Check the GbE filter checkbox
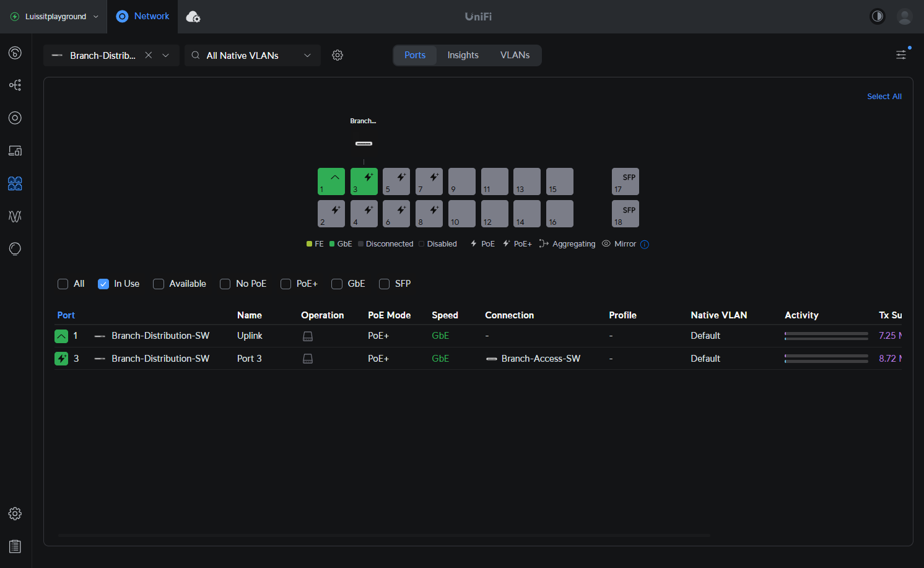The width and height of the screenshot is (924, 568). [337, 284]
